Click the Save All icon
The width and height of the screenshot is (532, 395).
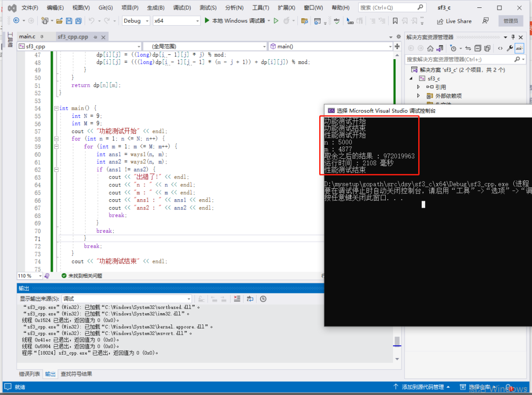click(x=78, y=21)
